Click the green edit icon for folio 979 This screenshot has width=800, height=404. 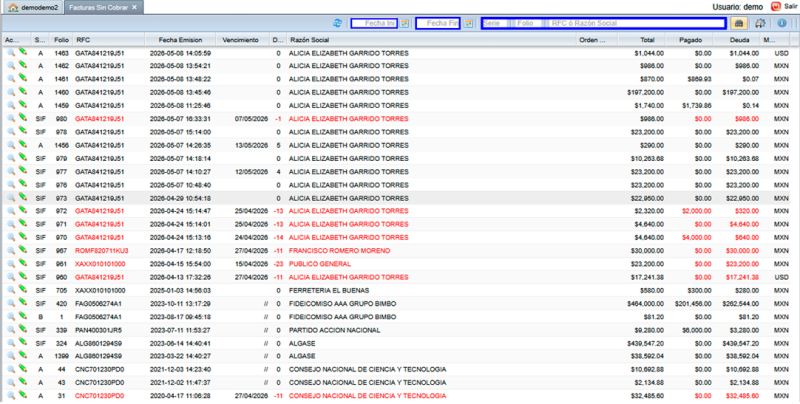(23, 157)
